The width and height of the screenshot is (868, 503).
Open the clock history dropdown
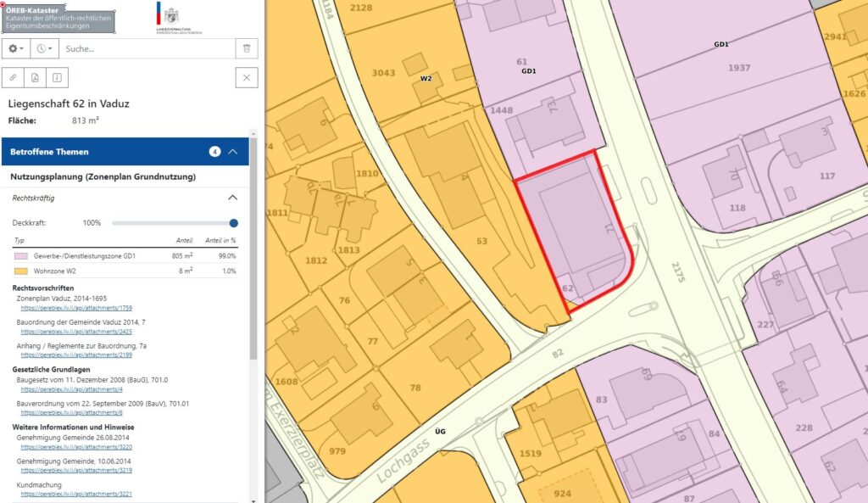pos(44,48)
